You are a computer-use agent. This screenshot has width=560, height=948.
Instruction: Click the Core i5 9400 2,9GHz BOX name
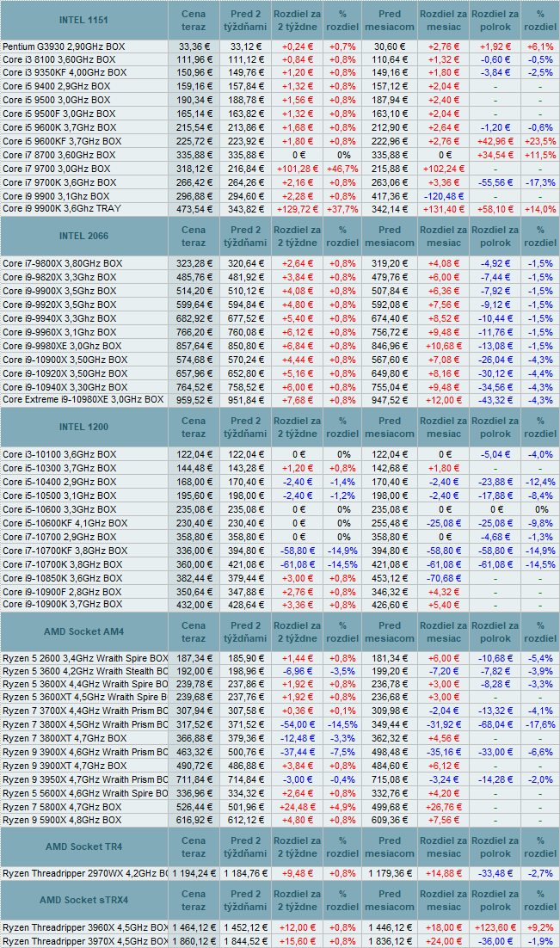pos(57,87)
